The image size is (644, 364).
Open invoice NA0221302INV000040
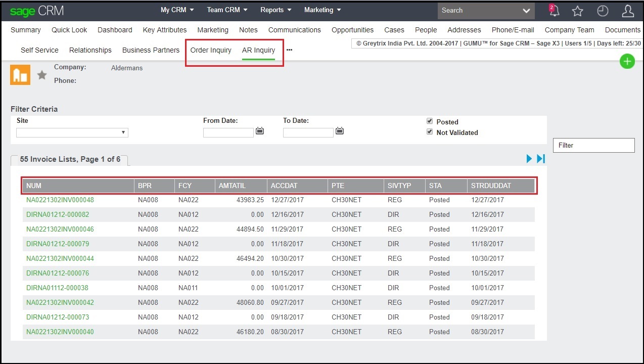[60, 332]
